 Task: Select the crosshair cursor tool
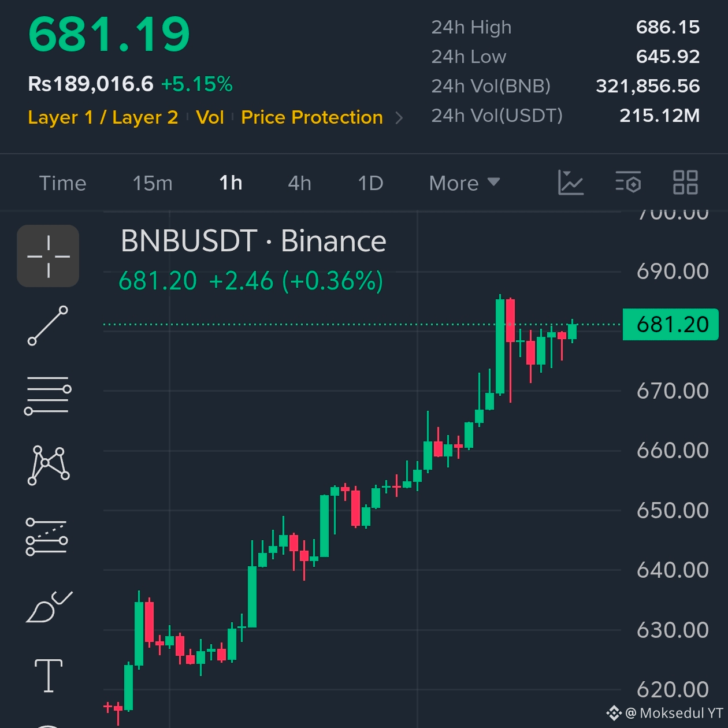pyautogui.click(x=48, y=256)
